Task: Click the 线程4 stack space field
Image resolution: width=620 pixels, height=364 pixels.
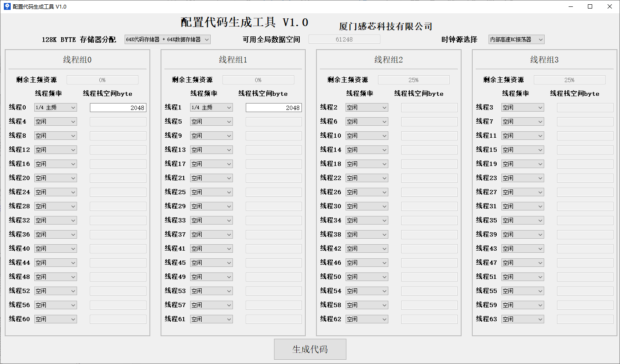Action: (118, 122)
